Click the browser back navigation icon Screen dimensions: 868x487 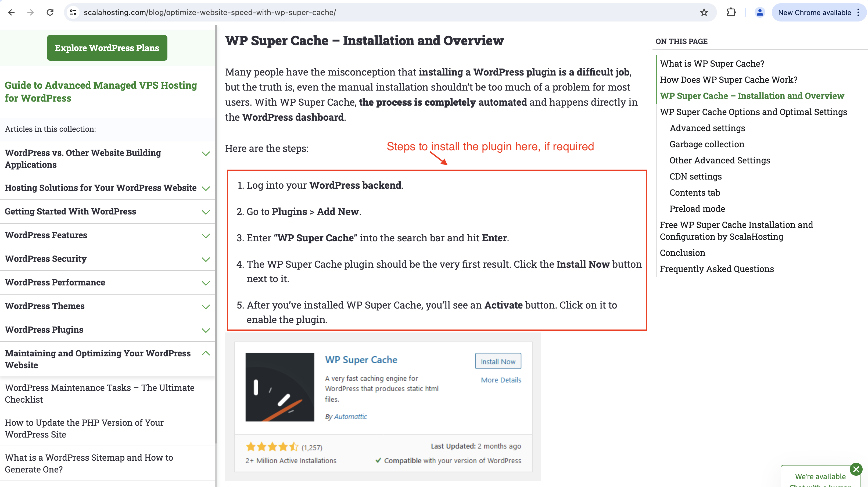pos(12,12)
